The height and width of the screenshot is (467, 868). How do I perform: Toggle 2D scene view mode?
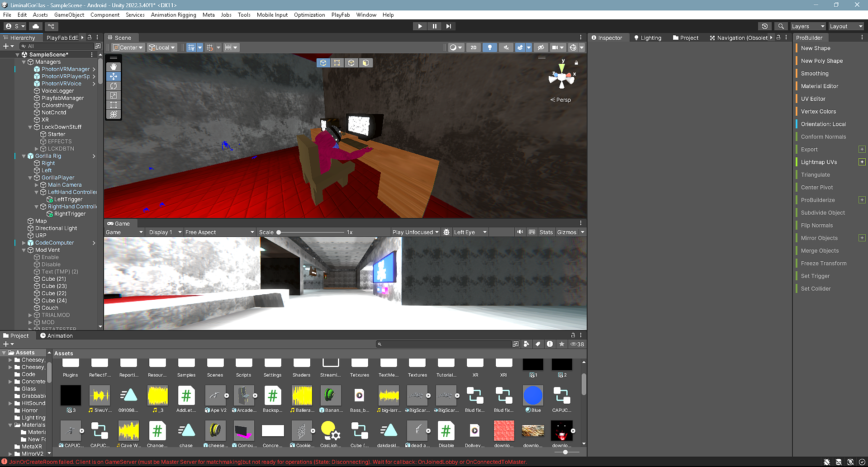[x=473, y=47]
